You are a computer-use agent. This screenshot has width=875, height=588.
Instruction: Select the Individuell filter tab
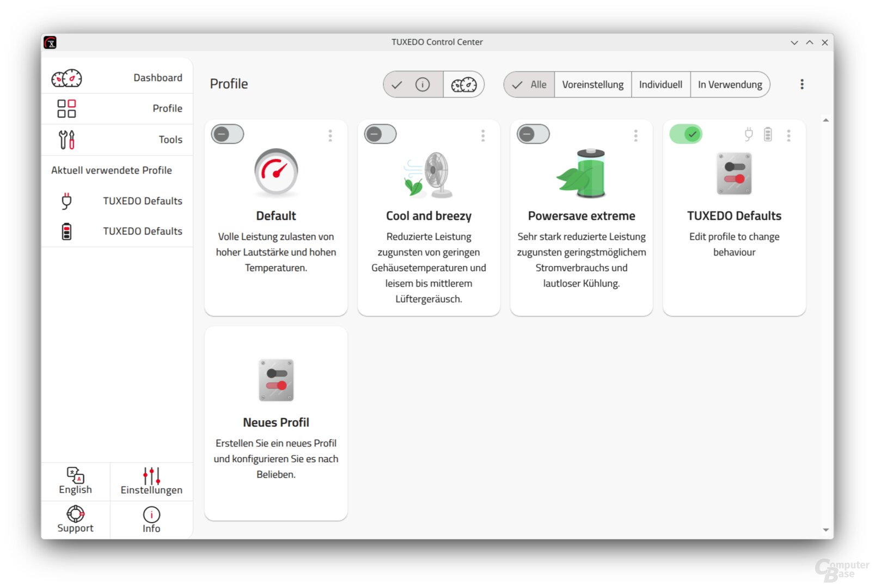[661, 84]
